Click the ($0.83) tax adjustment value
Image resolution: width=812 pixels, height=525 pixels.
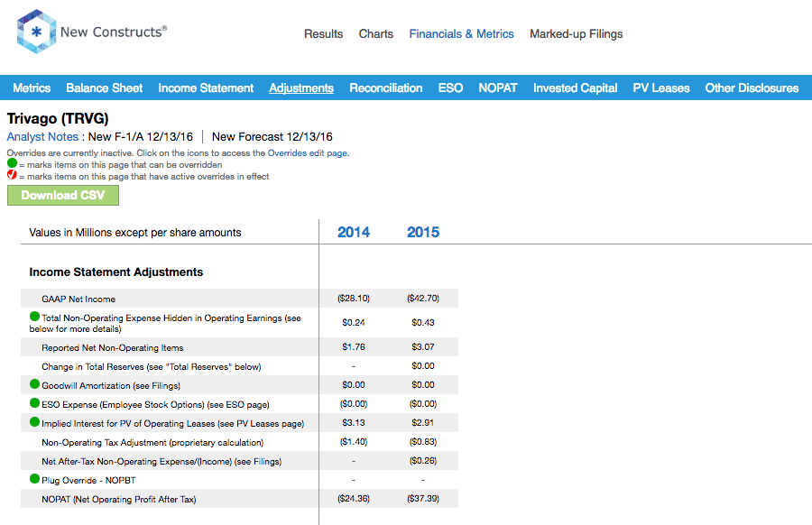423,442
